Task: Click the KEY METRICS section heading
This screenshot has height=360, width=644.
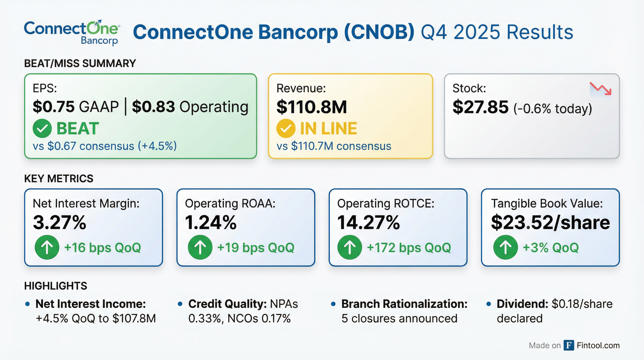Action: pyautogui.click(x=59, y=179)
